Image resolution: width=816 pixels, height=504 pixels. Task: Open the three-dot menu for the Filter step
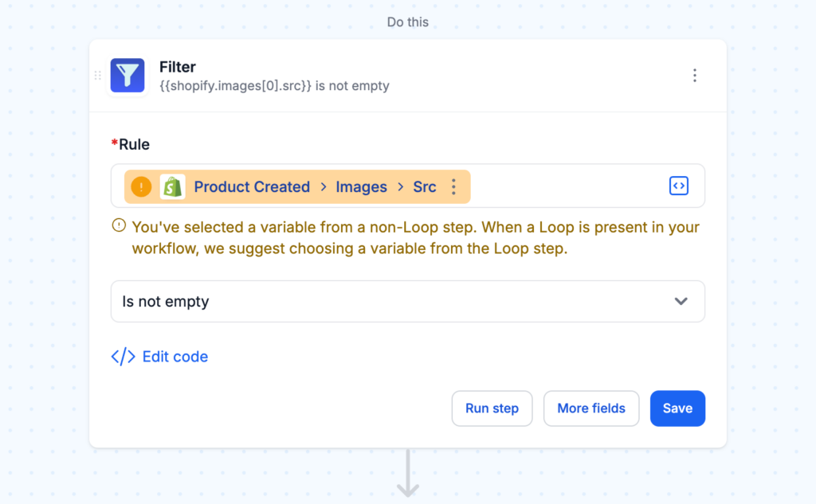(x=695, y=75)
